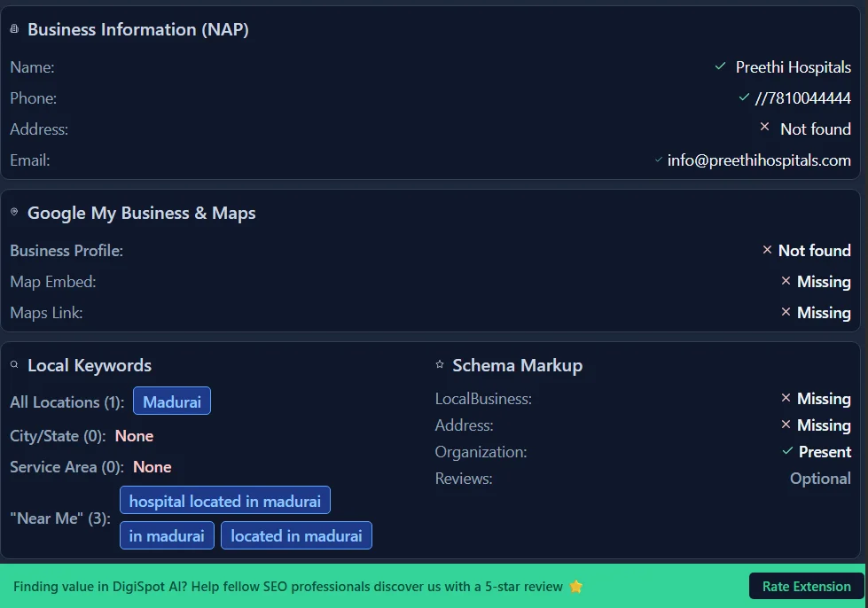868x608 pixels.
Task: Click the 'Phone:' label
Action: (x=33, y=97)
